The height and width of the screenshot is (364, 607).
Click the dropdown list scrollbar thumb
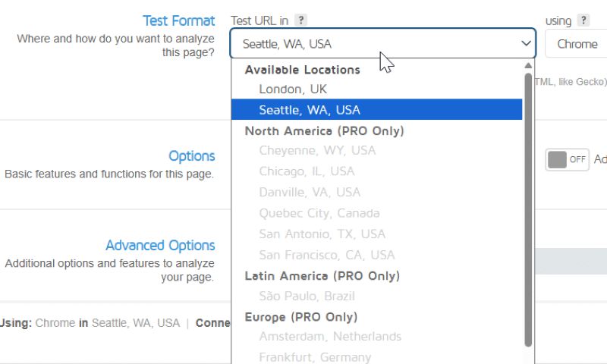pyautogui.click(x=528, y=205)
